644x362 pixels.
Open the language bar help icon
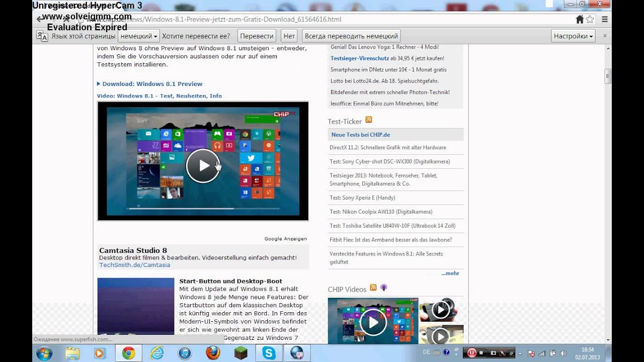click(x=446, y=353)
